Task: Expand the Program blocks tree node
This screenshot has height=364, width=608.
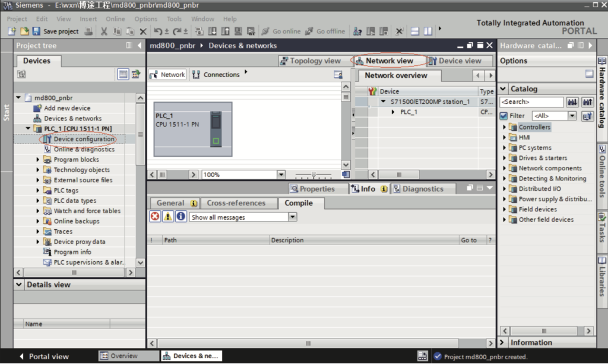Action: (39, 160)
